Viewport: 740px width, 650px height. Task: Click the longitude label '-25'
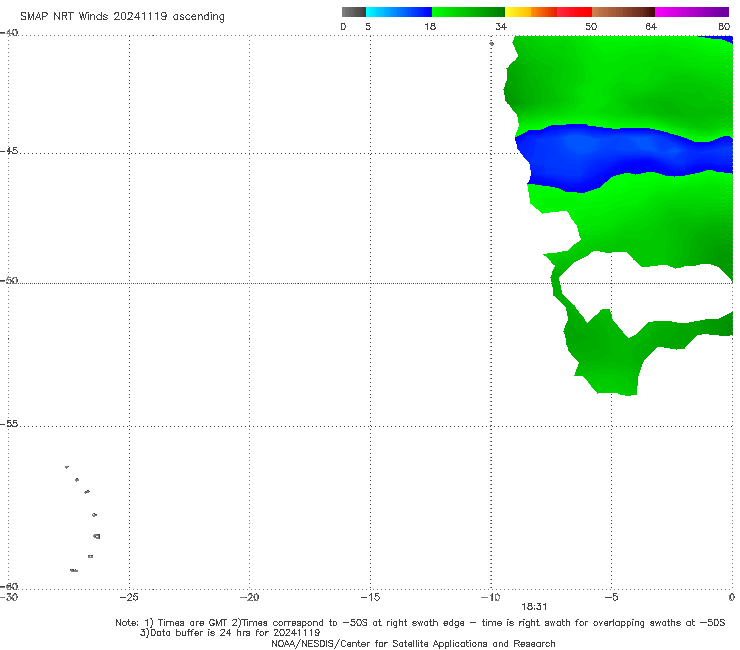129,597
